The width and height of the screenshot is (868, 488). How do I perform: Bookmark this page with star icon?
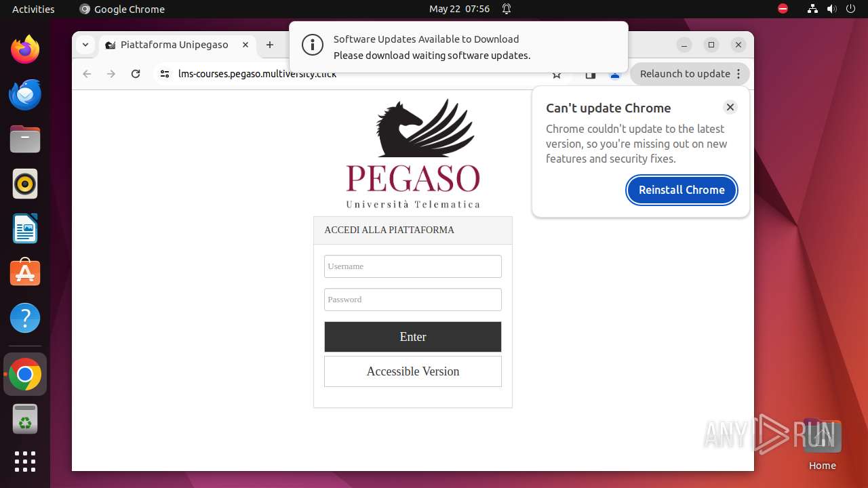tap(557, 75)
